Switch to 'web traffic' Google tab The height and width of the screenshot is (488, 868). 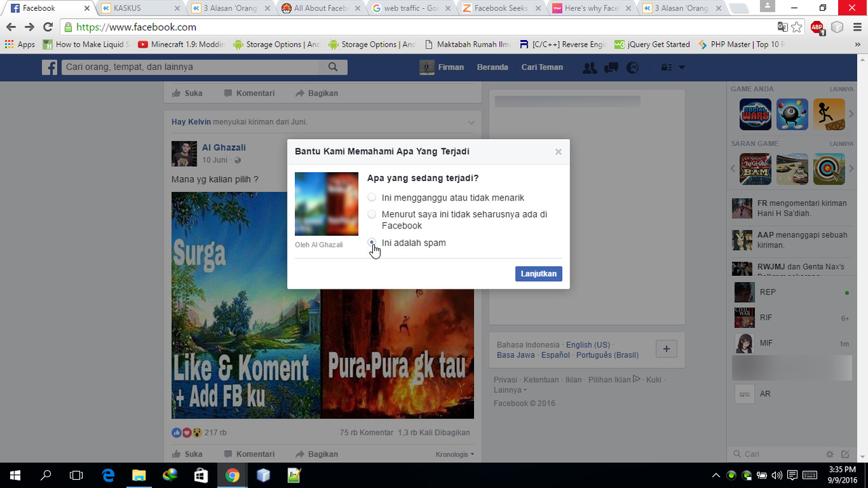click(412, 8)
